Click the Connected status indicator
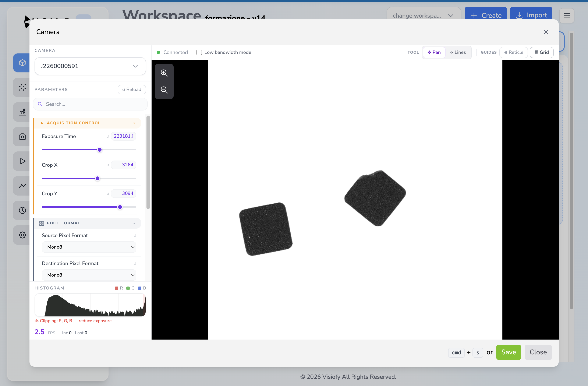This screenshot has width=588, height=386. pos(172,52)
